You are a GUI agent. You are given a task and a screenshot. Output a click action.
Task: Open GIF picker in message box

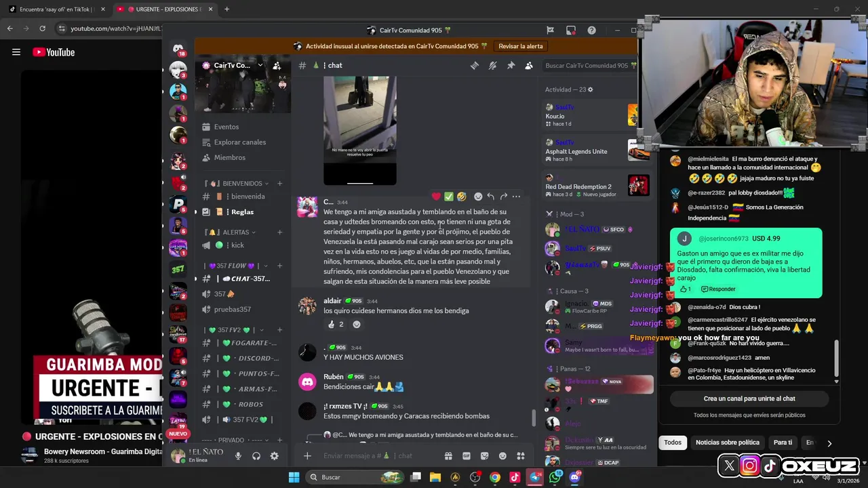click(467, 456)
